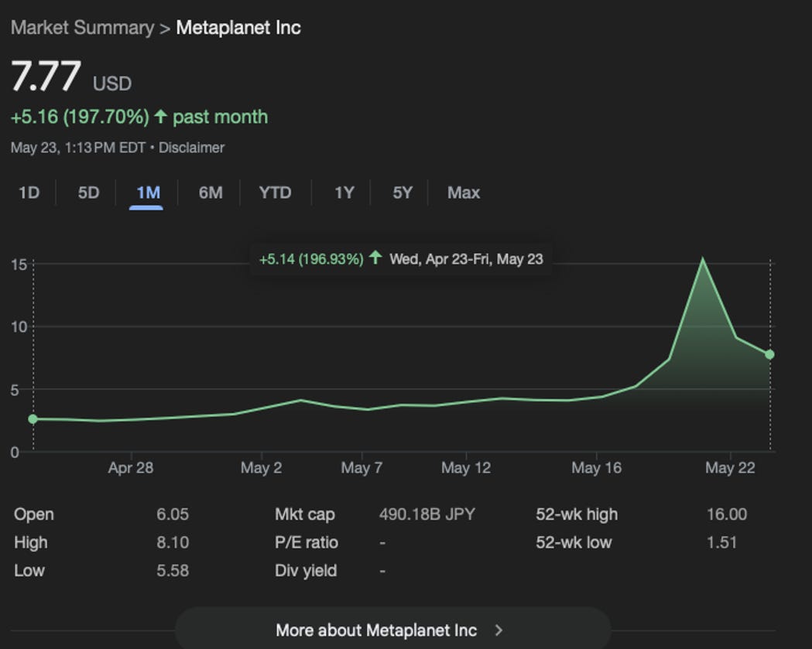Select the YTD performance tab
The width and height of the screenshot is (812, 649).
275,193
